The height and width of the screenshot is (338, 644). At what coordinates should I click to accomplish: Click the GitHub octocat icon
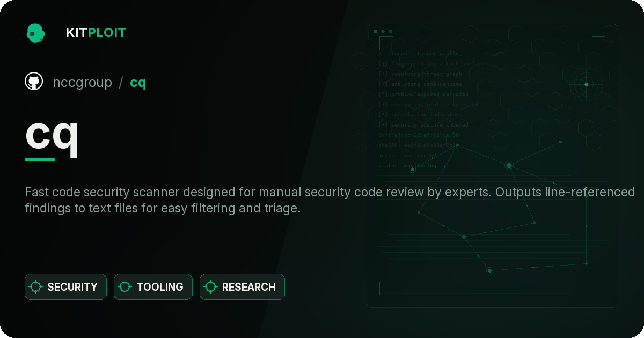pyautogui.click(x=34, y=82)
